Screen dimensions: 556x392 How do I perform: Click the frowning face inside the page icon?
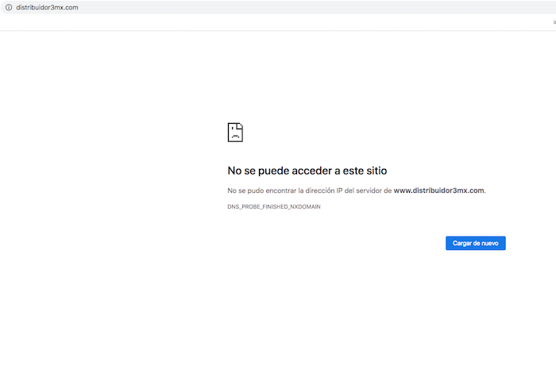(x=234, y=134)
